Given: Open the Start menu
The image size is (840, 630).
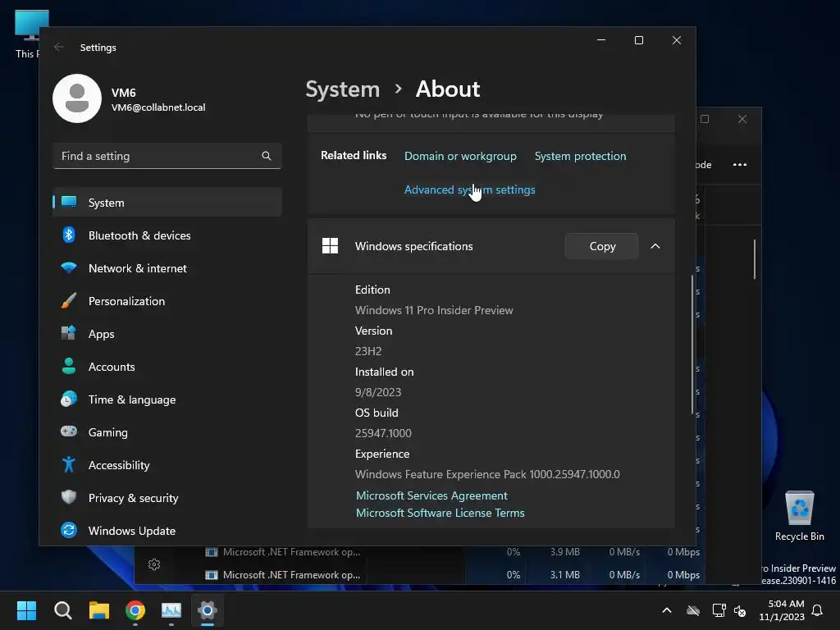Looking at the screenshot, I should tap(26, 610).
